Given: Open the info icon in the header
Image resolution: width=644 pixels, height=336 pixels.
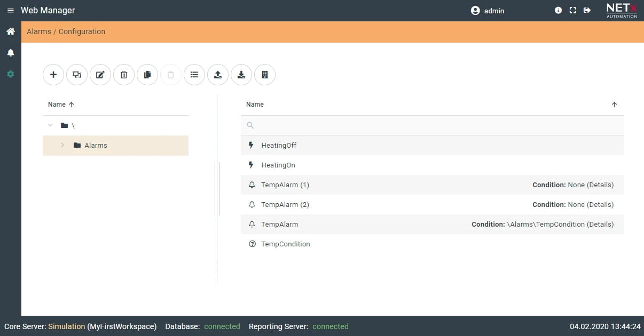Looking at the screenshot, I should tap(558, 10).
